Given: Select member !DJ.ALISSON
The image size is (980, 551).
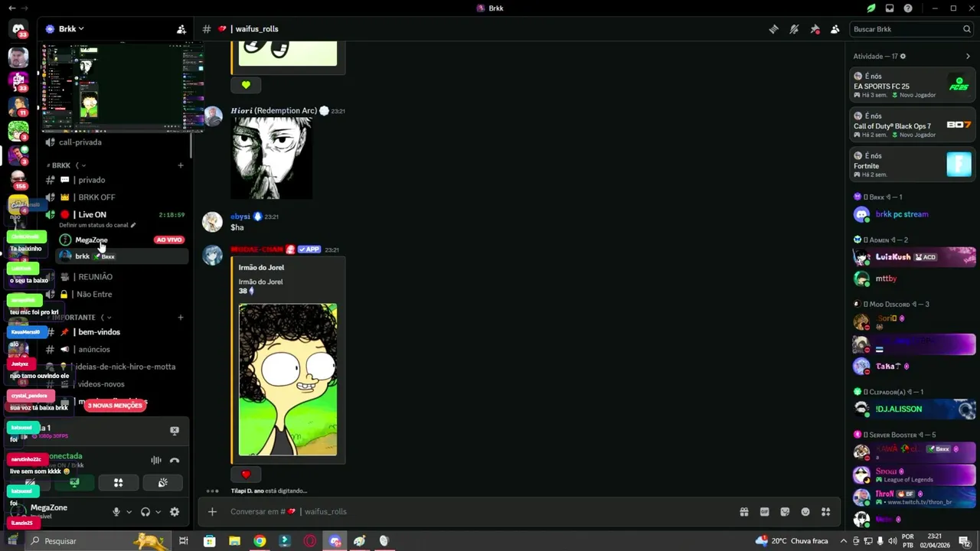Looking at the screenshot, I should 913,409.
